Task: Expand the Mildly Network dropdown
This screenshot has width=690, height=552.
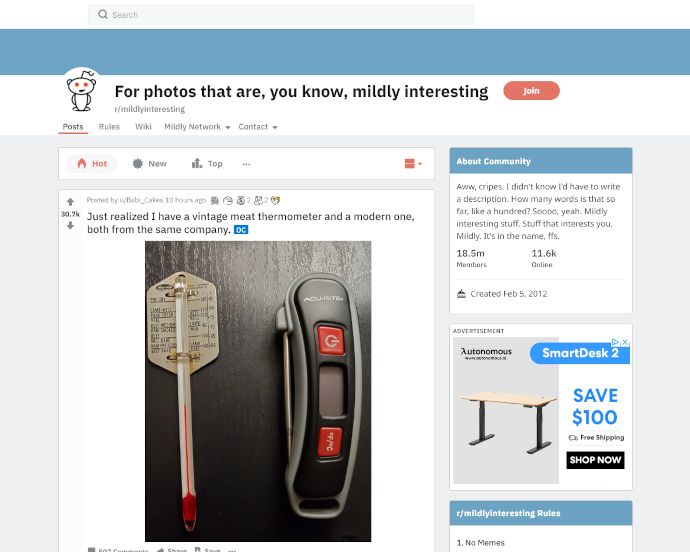Action: click(x=197, y=127)
